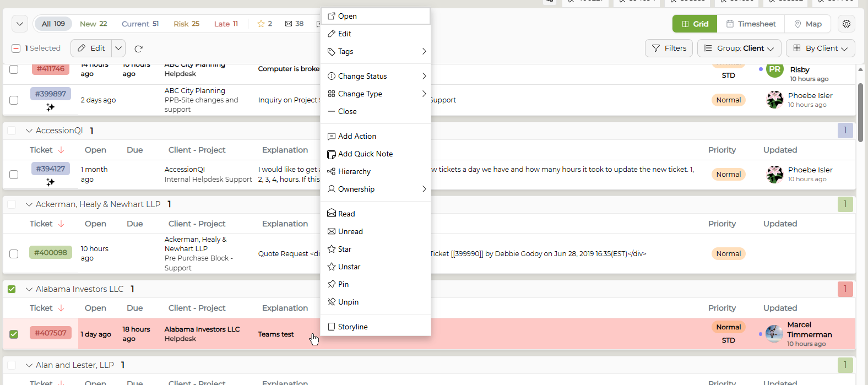The height and width of the screenshot is (385, 868).
Task: Click the envelope unread filter showing 38
Action: click(x=294, y=24)
